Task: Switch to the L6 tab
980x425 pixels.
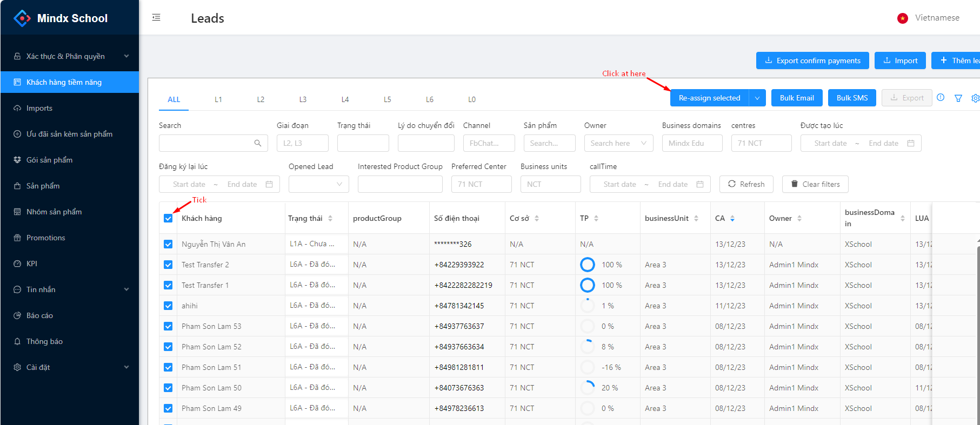Action: coord(430,99)
